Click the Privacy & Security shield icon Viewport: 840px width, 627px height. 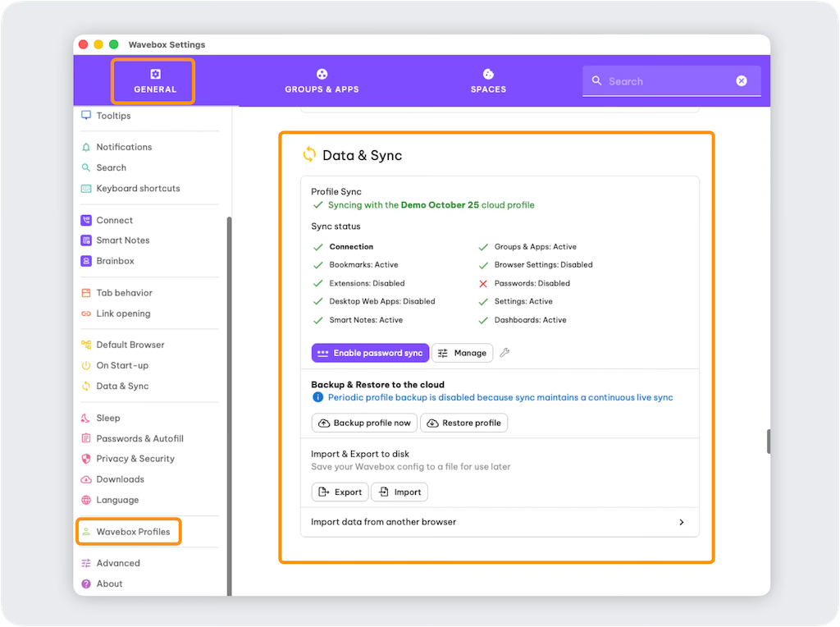pos(86,459)
